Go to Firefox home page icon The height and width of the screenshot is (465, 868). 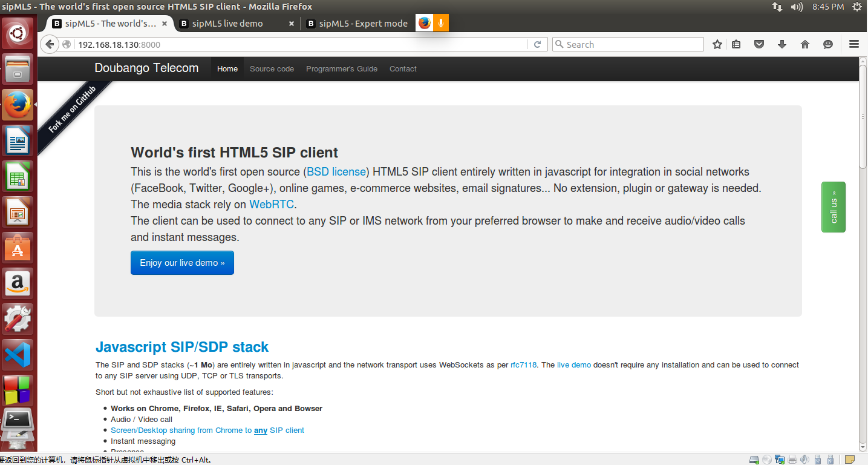pyautogui.click(x=805, y=44)
